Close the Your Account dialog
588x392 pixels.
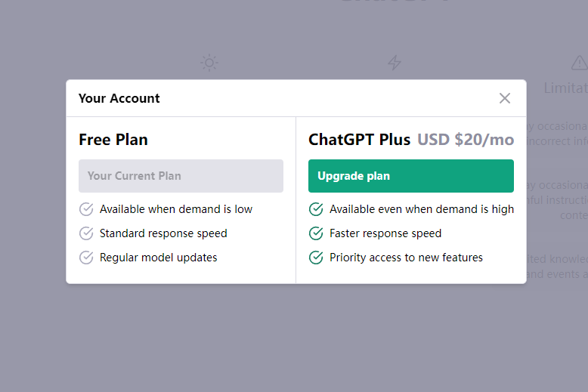tap(505, 98)
